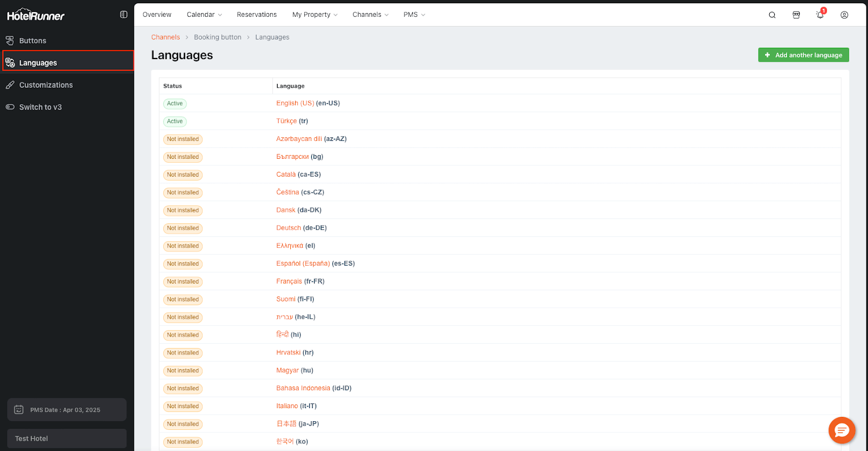Expand the PMS dropdown menu
This screenshot has height=451, width=868.
coord(414,15)
